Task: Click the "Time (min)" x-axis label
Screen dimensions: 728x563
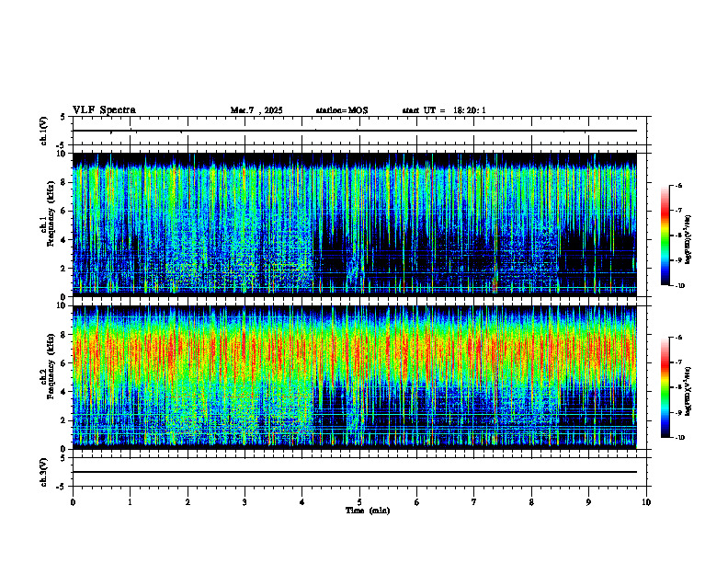Action: click(x=368, y=511)
